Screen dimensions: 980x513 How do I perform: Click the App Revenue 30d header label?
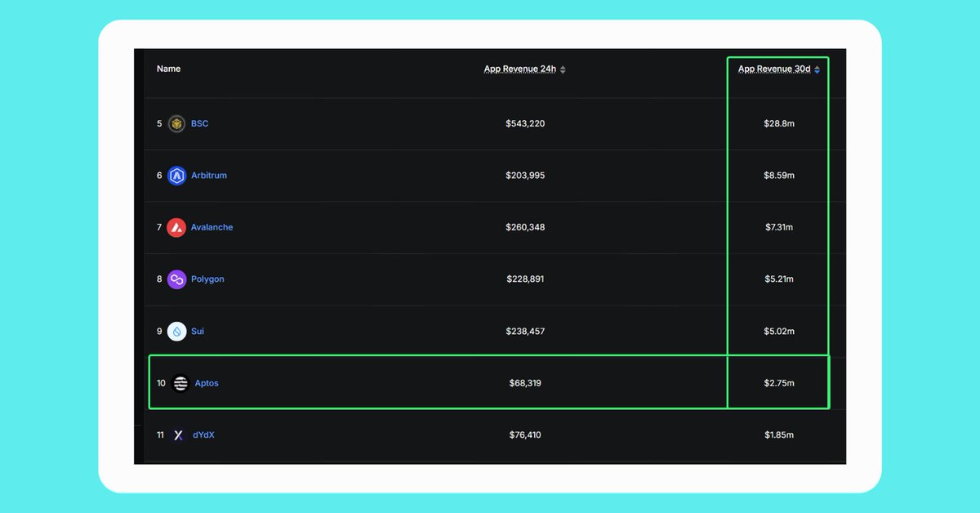tap(774, 69)
